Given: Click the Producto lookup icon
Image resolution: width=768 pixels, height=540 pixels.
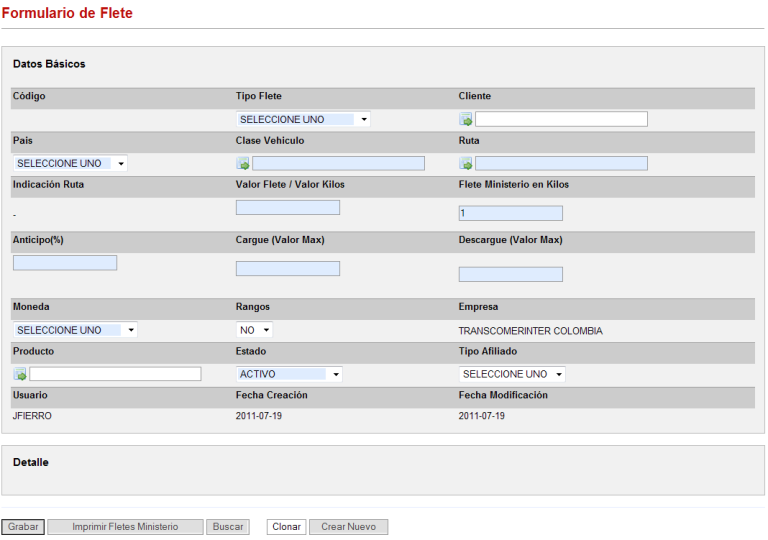Looking at the screenshot, I should (x=20, y=375).
